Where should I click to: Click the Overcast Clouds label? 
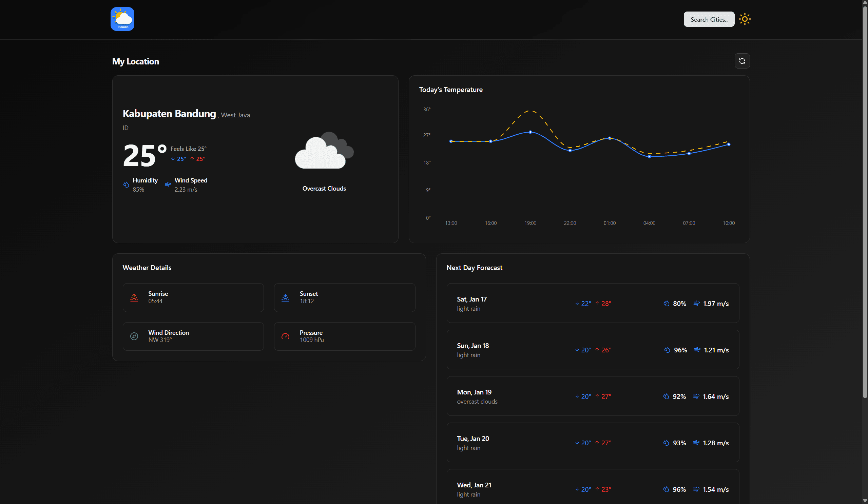point(324,189)
